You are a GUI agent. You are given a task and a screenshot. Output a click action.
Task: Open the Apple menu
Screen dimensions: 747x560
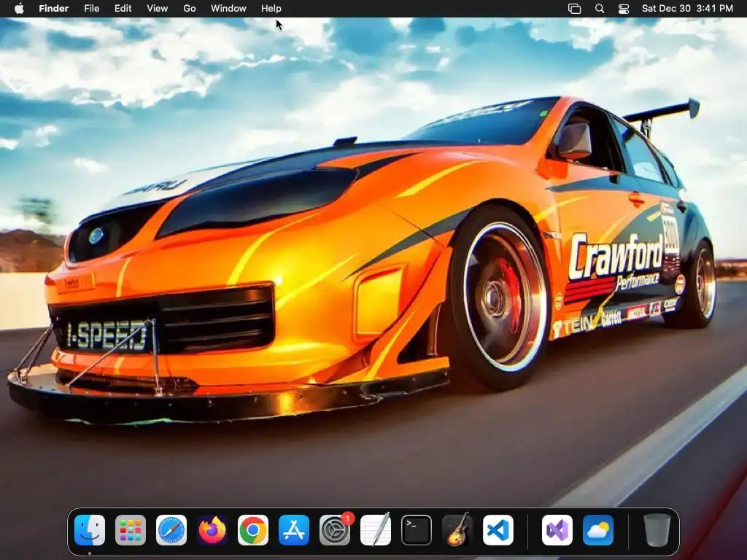click(x=19, y=8)
